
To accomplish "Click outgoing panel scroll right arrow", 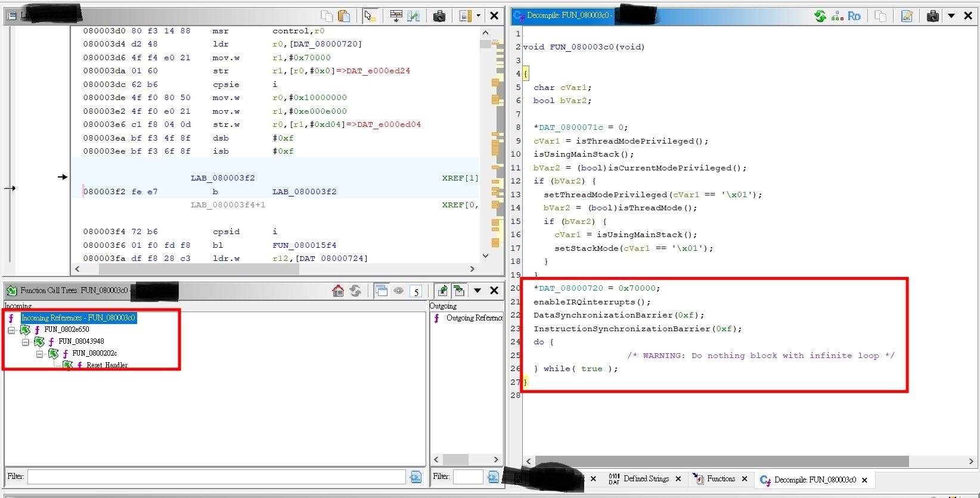I will [496, 460].
